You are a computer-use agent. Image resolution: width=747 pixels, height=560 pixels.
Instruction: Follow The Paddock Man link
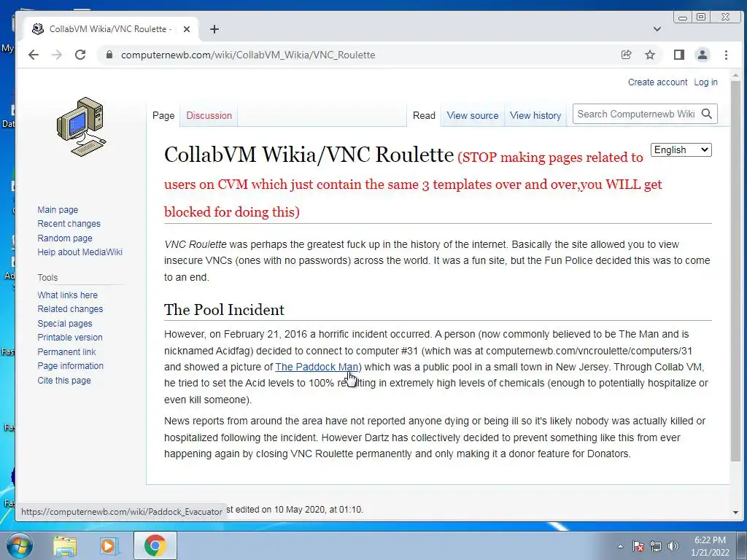click(317, 367)
